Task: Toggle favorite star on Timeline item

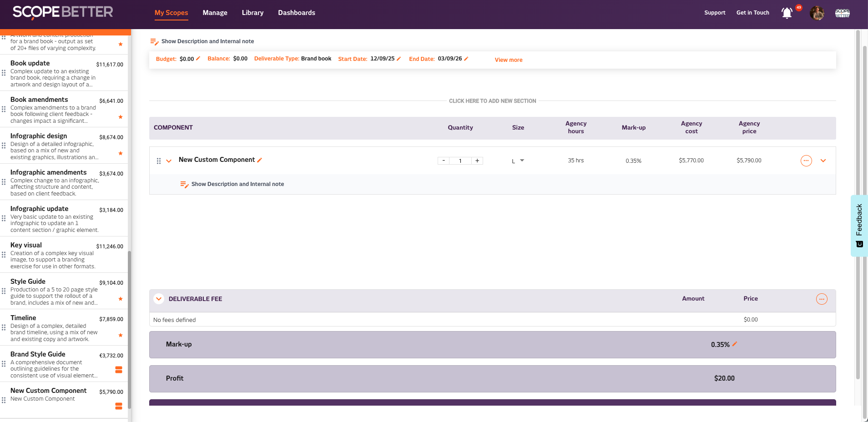Action: [121, 335]
